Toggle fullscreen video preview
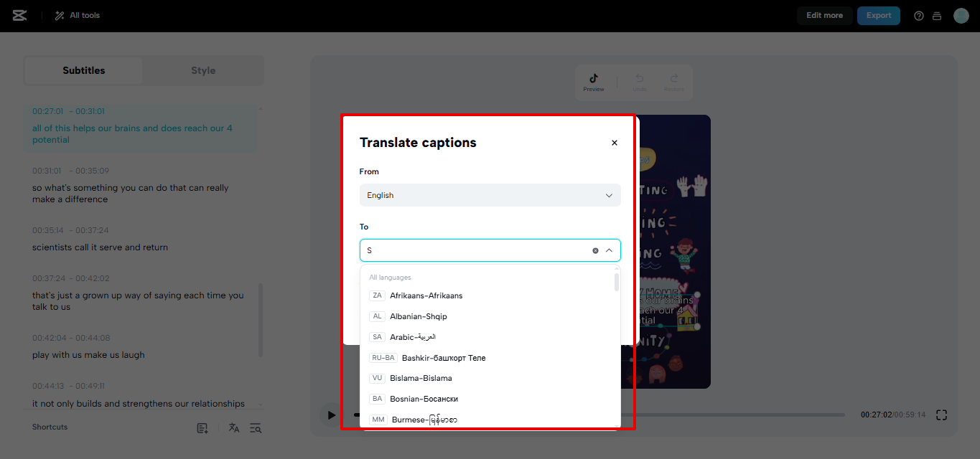Viewport: 980px width, 459px height. pos(942,415)
